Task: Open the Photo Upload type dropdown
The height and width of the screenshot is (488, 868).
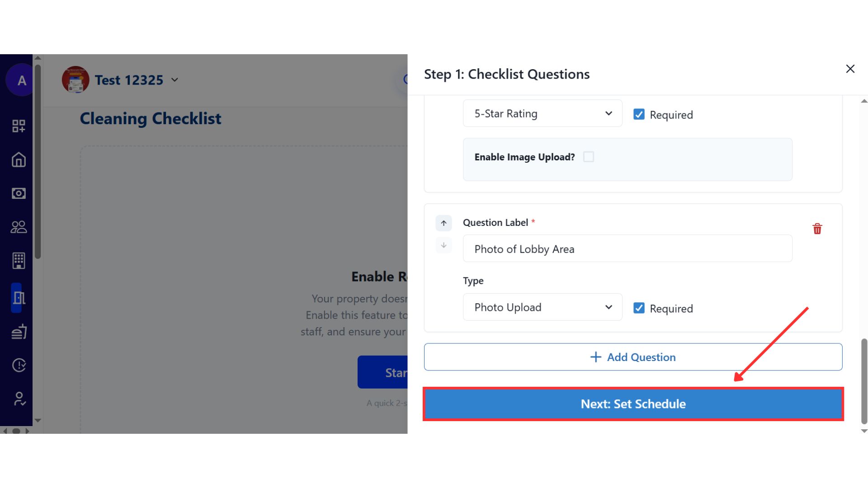Action: (542, 307)
